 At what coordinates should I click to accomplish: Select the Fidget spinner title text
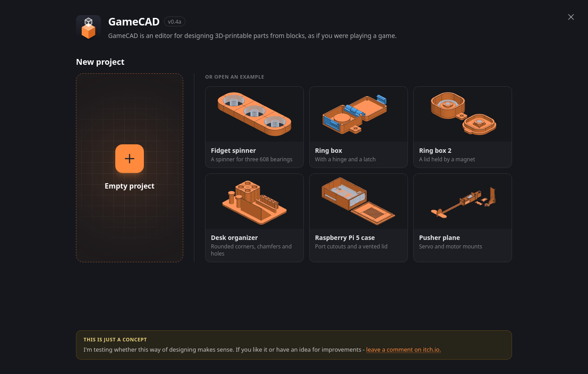coord(233,151)
